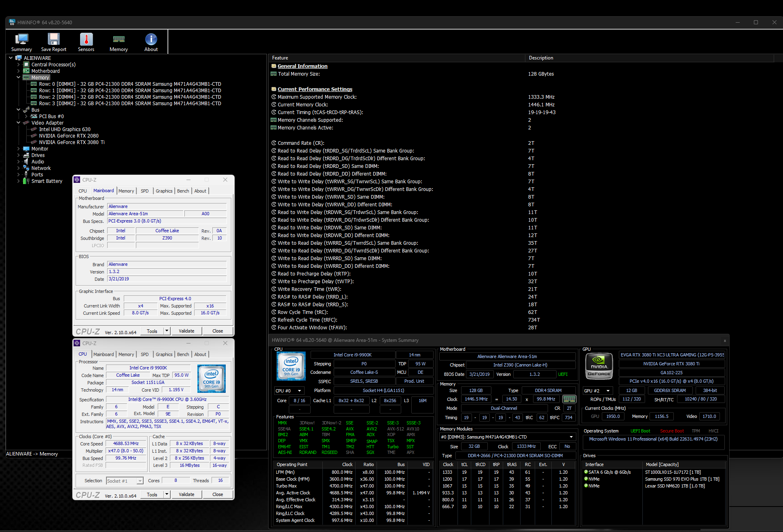Open the memory module DIMM3 dropdown
Screen dimensions: 783x532
tap(571, 437)
